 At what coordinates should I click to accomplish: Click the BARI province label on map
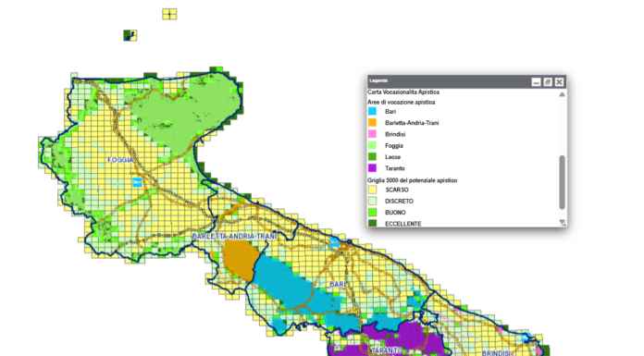click(338, 284)
